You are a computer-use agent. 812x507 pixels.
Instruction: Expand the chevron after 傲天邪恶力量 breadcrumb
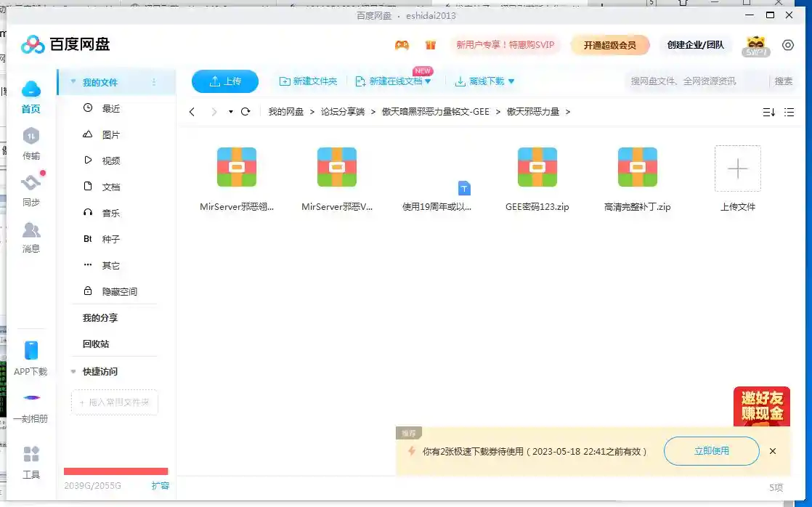567,112
